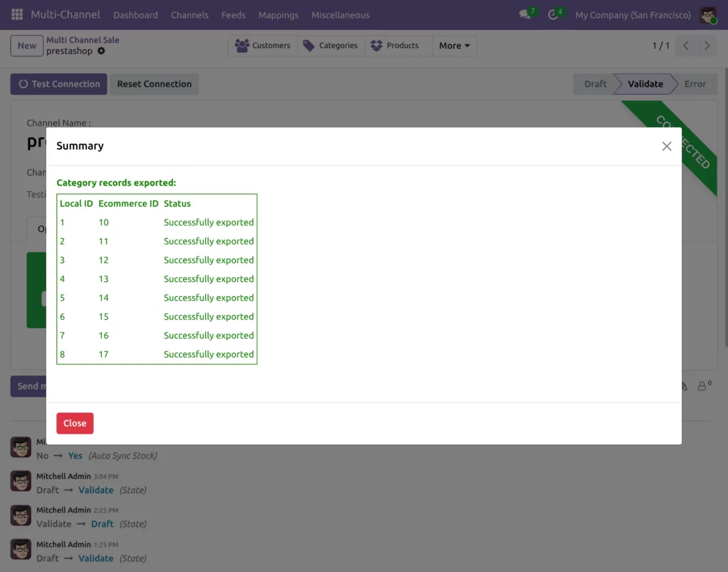The image size is (728, 572).
Task: Open company switcher My Company (San Francisco)
Action: (x=633, y=15)
